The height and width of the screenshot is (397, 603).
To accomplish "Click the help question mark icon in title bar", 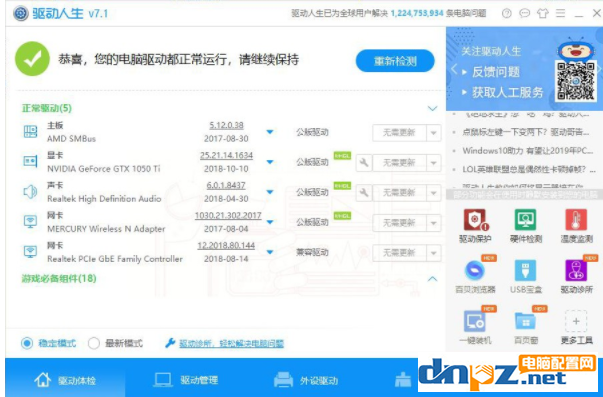I will click(x=507, y=14).
